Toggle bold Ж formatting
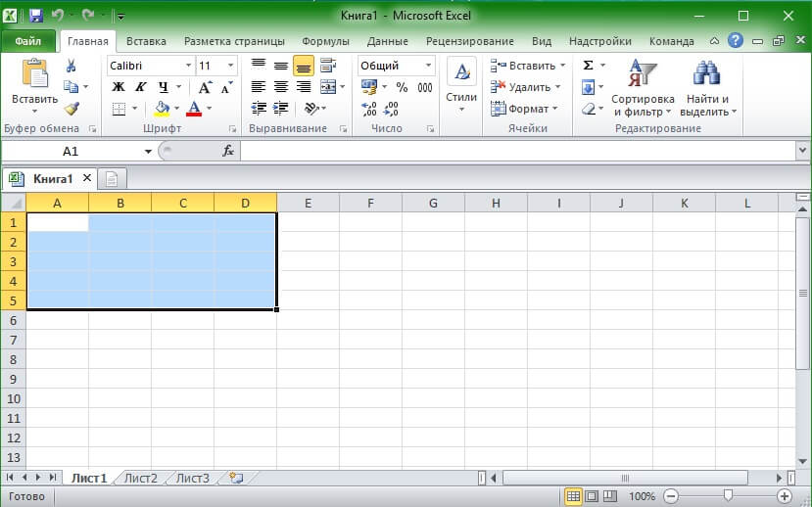 tap(119, 86)
